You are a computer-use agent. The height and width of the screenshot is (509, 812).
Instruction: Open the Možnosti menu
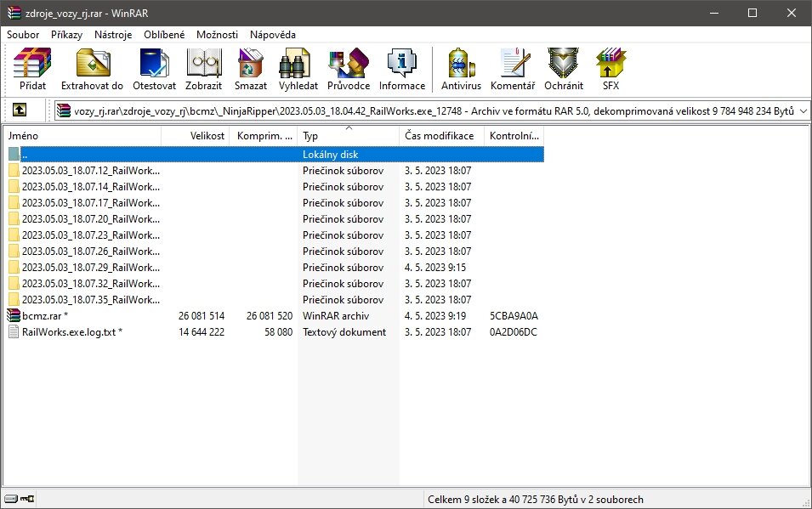tap(217, 35)
